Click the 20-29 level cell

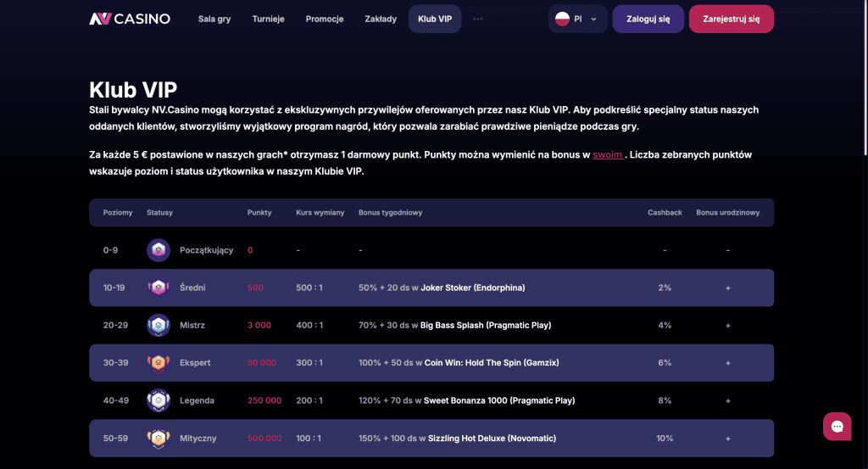click(115, 326)
